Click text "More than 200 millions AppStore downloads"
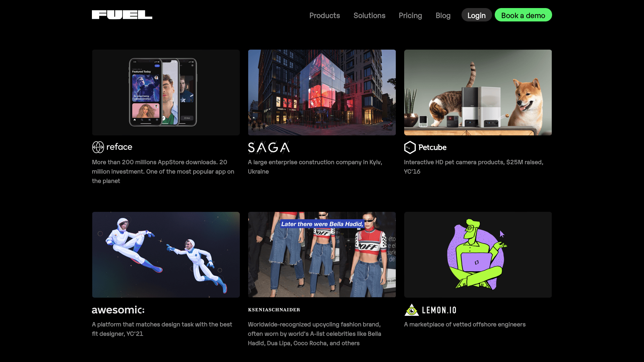Viewport: 644px width, 362px height. (x=154, y=162)
